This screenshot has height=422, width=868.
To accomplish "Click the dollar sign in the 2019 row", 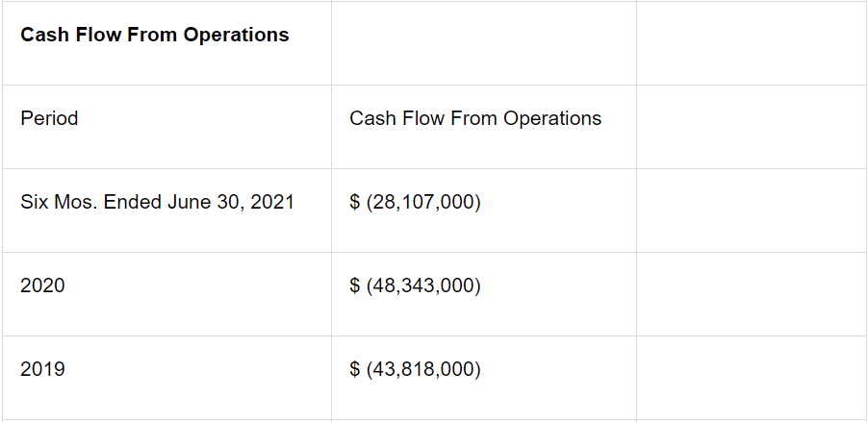I will (x=355, y=369).
